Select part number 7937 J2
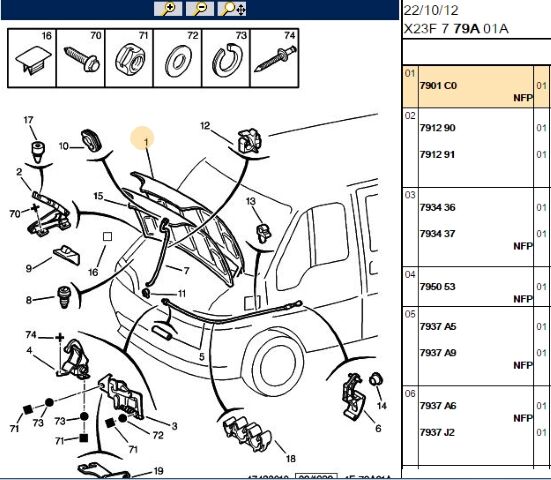 point(437,432)
